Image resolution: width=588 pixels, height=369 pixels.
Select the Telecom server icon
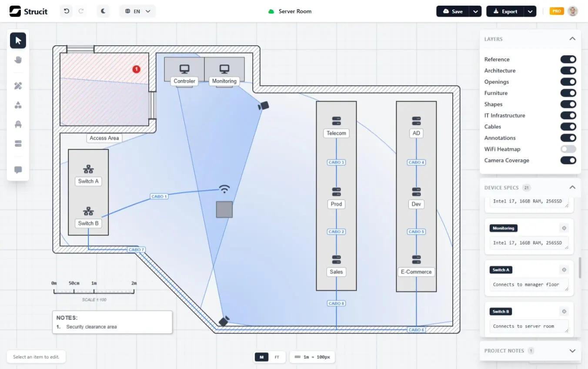pos(336,121)
